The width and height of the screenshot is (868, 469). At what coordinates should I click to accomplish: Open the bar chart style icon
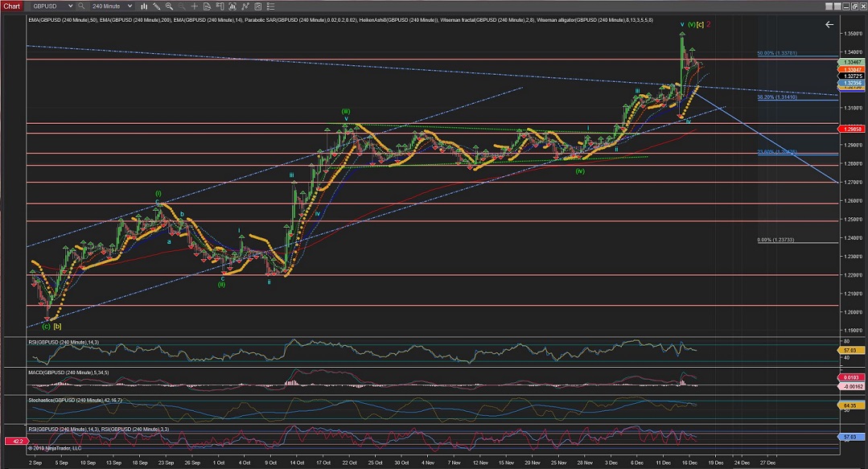[144, 6]
